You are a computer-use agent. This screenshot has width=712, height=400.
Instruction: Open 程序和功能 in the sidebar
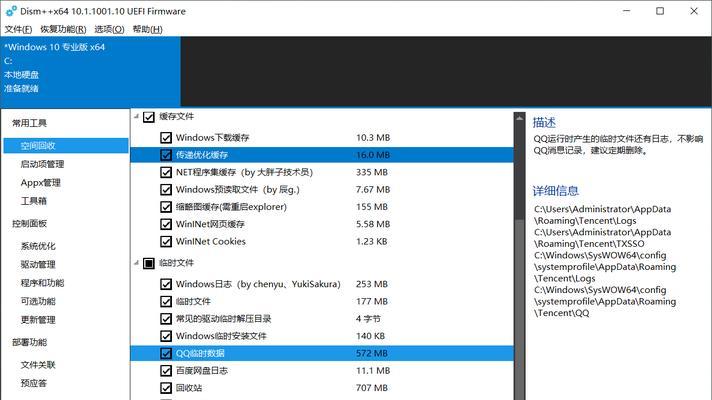point(42,283)
